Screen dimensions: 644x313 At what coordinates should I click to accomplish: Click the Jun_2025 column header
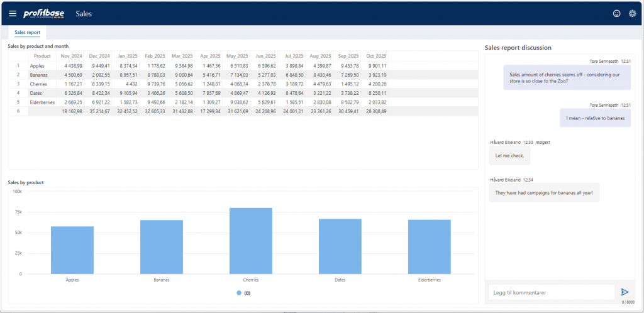point(264,56)
